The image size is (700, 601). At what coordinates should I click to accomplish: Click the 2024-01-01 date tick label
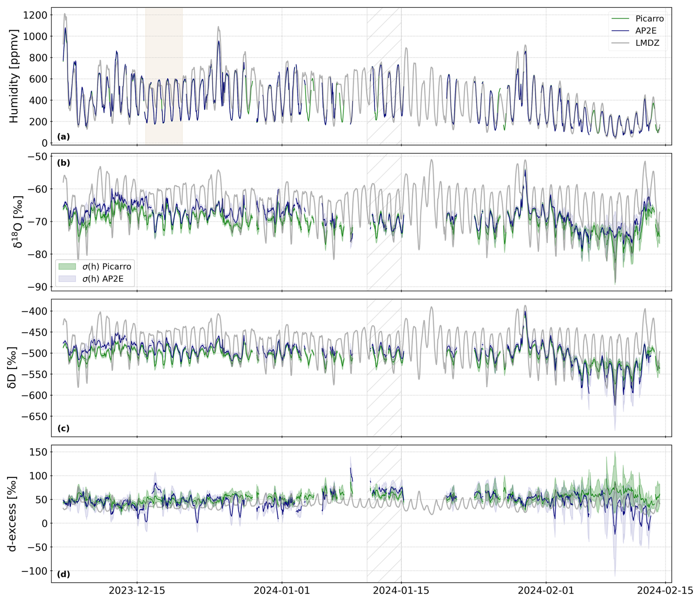pyautogui.click(x=282, y=591)
